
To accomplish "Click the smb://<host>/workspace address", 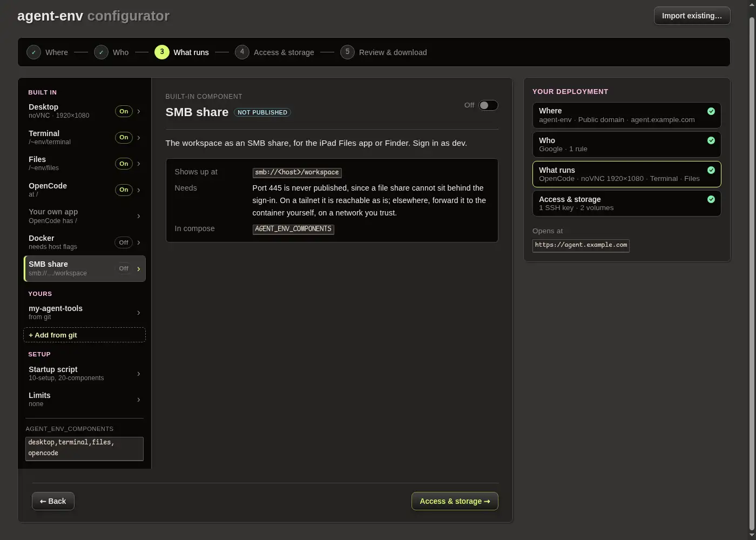I will (297, 172).
